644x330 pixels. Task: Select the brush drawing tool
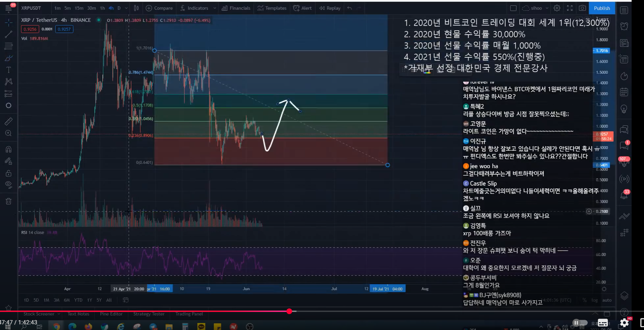[8, 58]
